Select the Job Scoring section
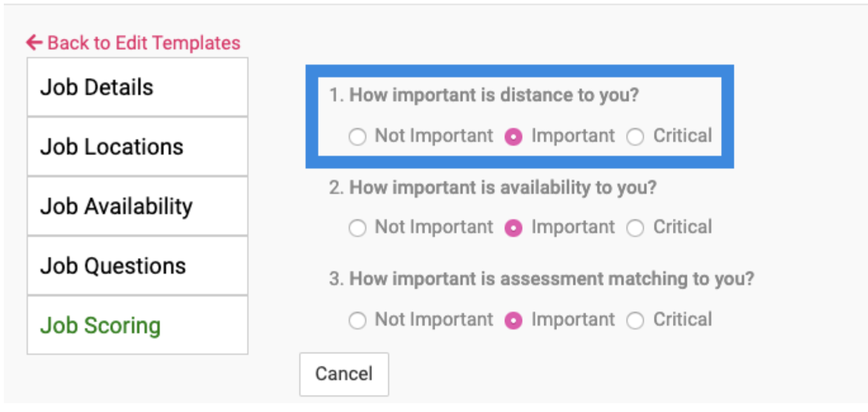The image size is (868, 412). [137, 325]
